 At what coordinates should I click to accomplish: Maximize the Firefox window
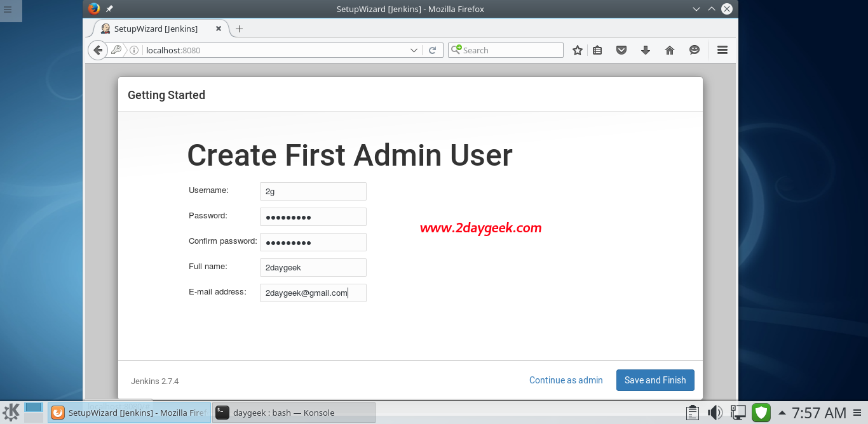point(712,9)
